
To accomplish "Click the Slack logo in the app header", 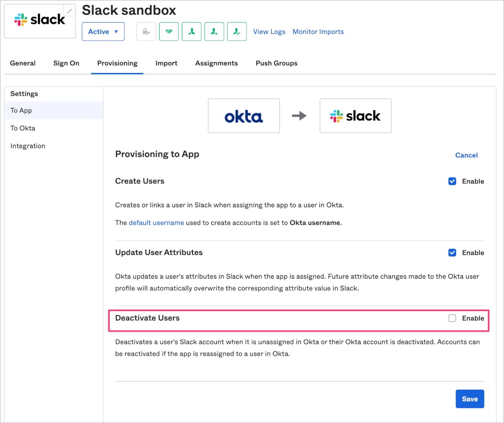I will (x=40, y=20).
